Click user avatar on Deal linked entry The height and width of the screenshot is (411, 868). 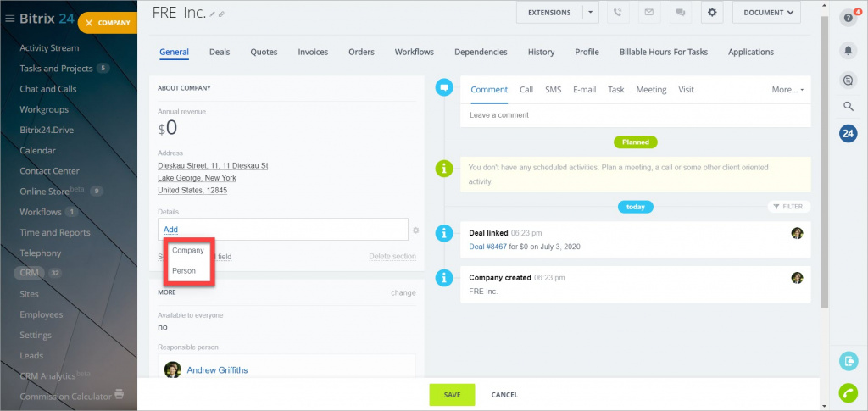tap(797, 233)
